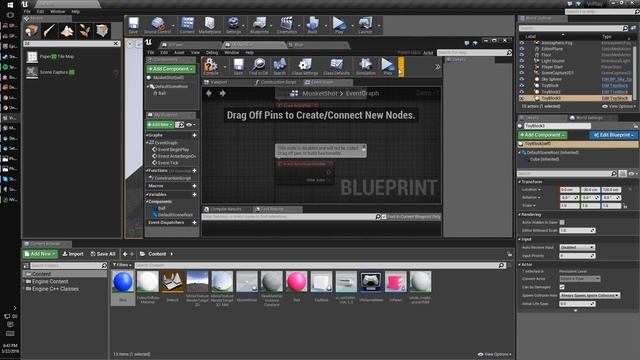Open the Filters dropdown in Content Browser

point(122,265)
